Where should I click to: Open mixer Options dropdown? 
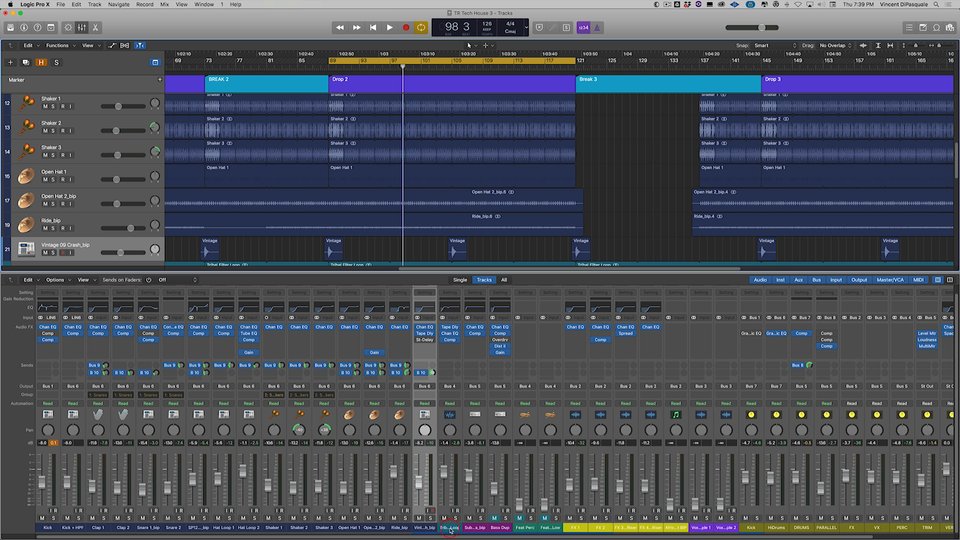pyautogui.click(x=57, y=280)
